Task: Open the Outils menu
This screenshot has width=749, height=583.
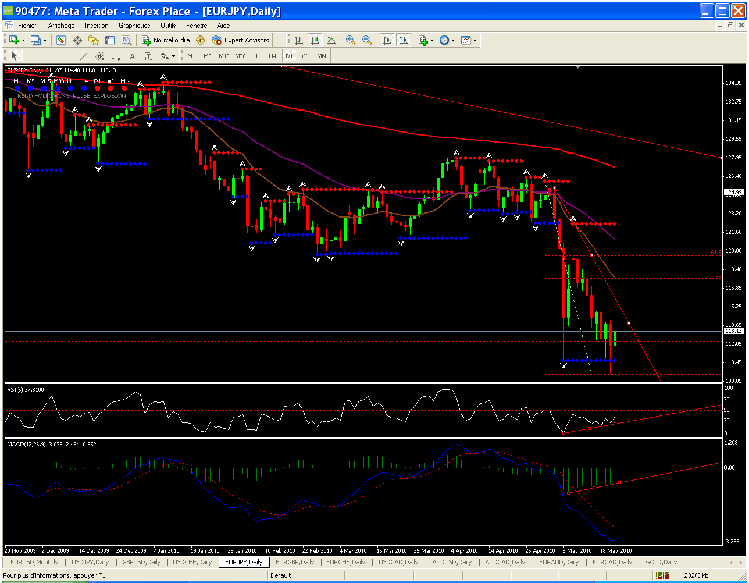Action: (168, 25)
